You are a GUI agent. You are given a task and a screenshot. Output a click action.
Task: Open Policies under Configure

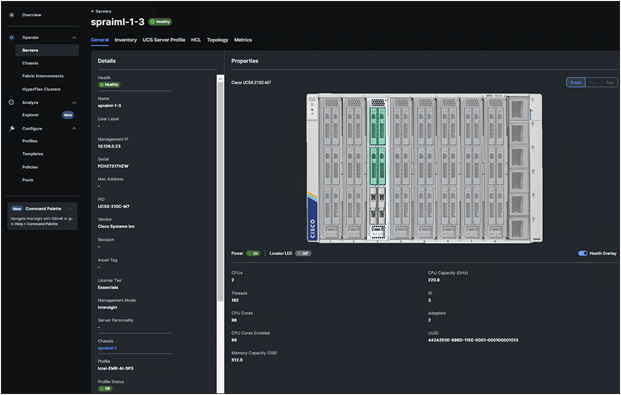click(30, 167)
